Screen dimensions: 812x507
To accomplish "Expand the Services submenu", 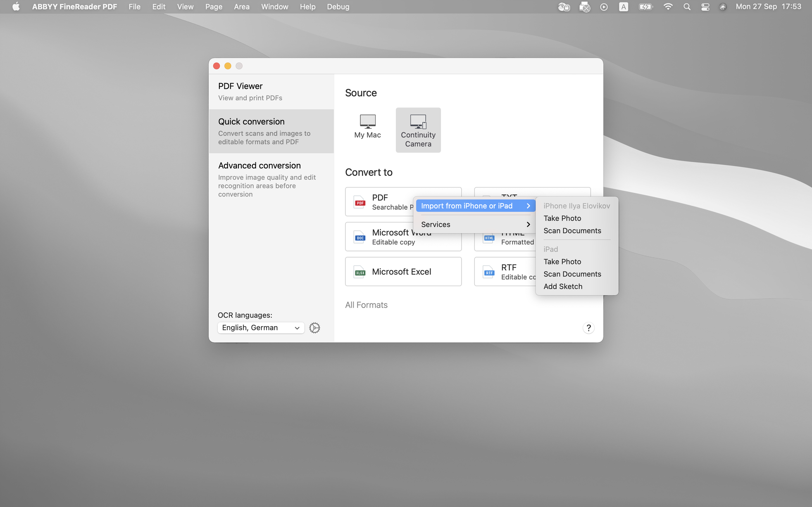I will 474,224.
